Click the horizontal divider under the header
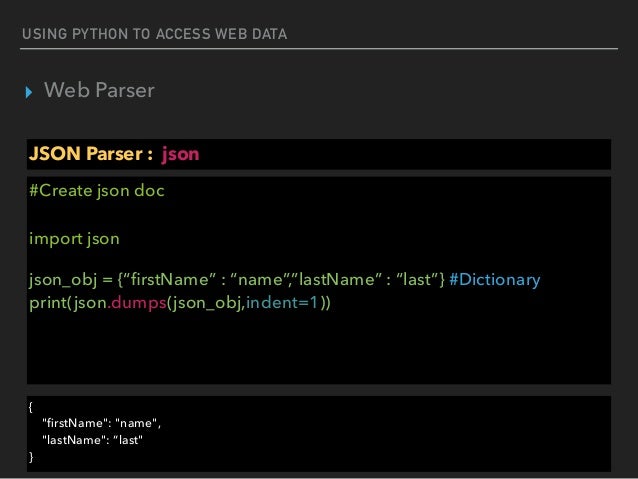This screenshot has height=479, width=638. (319, 49)
